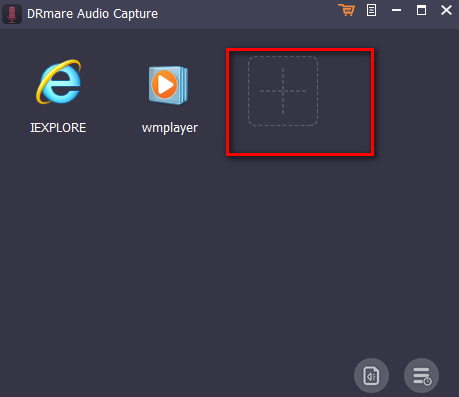Launch the IEXPLORE program icon
Image resolution: width=459 pixels, height=397 pixels.
click(59, 82)
